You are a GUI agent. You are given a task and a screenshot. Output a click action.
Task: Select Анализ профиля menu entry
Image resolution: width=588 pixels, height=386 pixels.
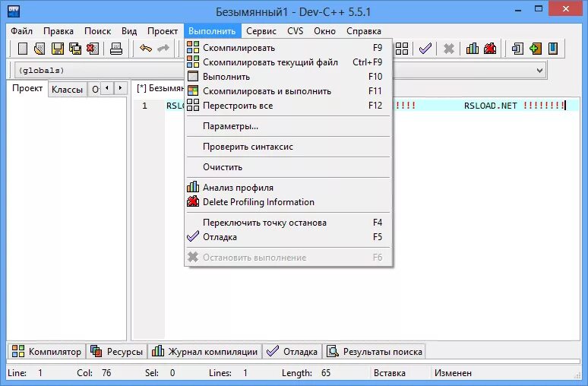[x=289, y=188]
